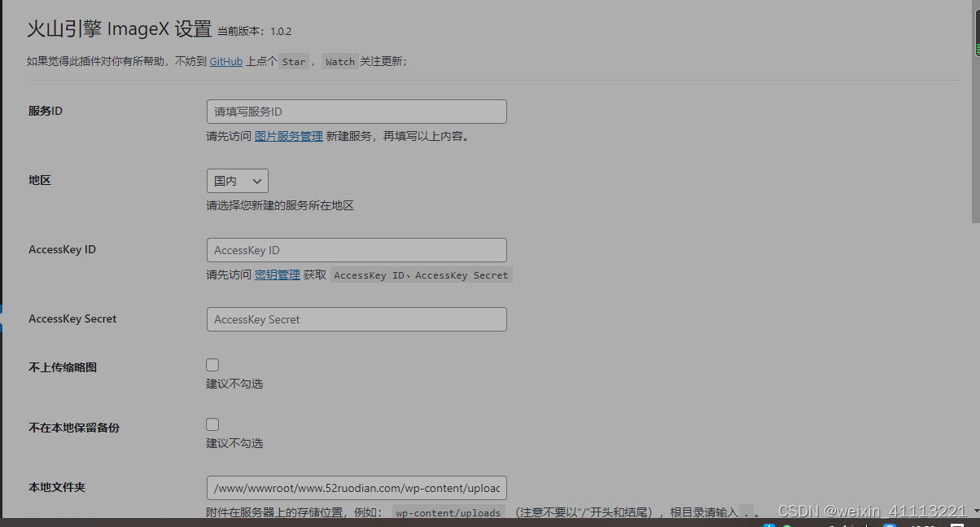Click 建议不勾选 hint under 不在本地保留备份
The height and width of the screenshot is (527, 980).
tap(234, 443)
